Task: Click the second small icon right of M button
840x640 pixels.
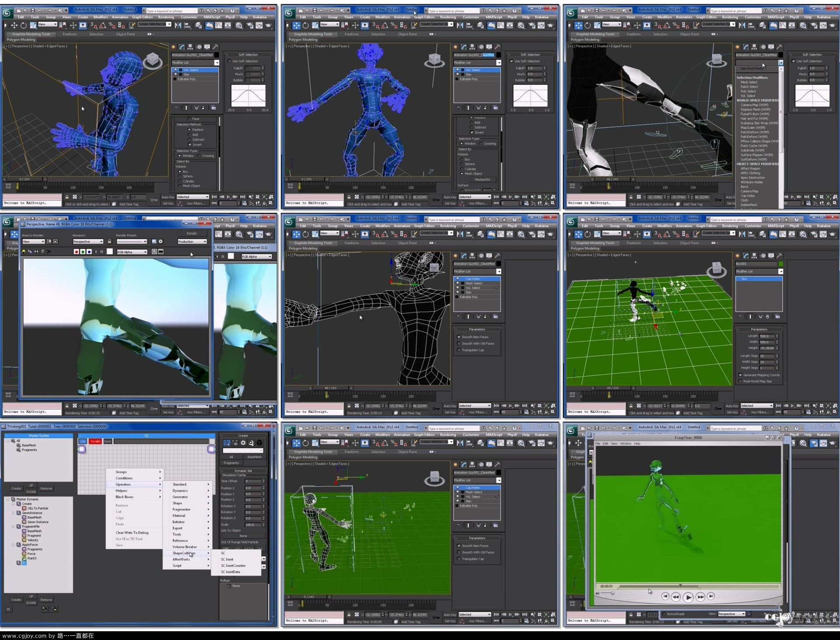Action: click(x=54, y=609)
